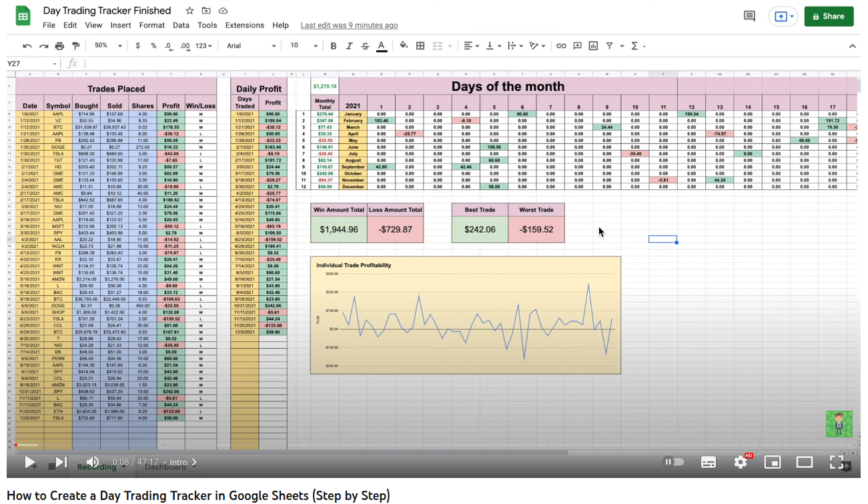The image size is (868, 504).
Task: Select the Individual Trade Profitability chart
Action: pos(466,315)
